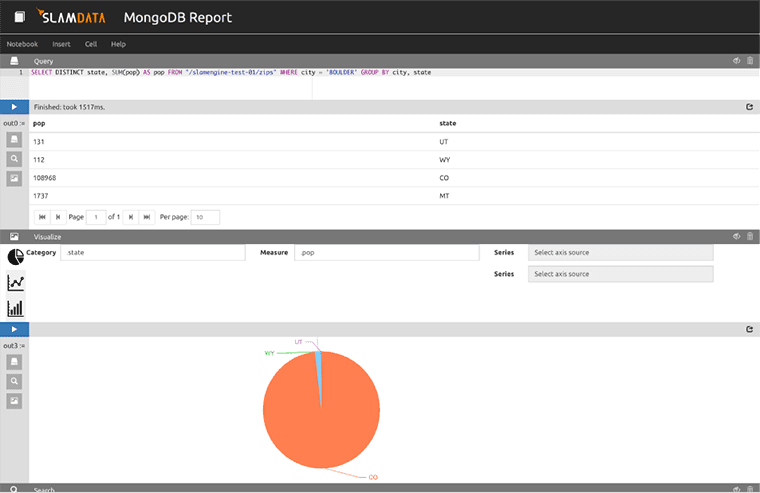This screenshot has height=493, width=760.
Task: Insert query cell after out0 results
Action: tap(14, 140)
